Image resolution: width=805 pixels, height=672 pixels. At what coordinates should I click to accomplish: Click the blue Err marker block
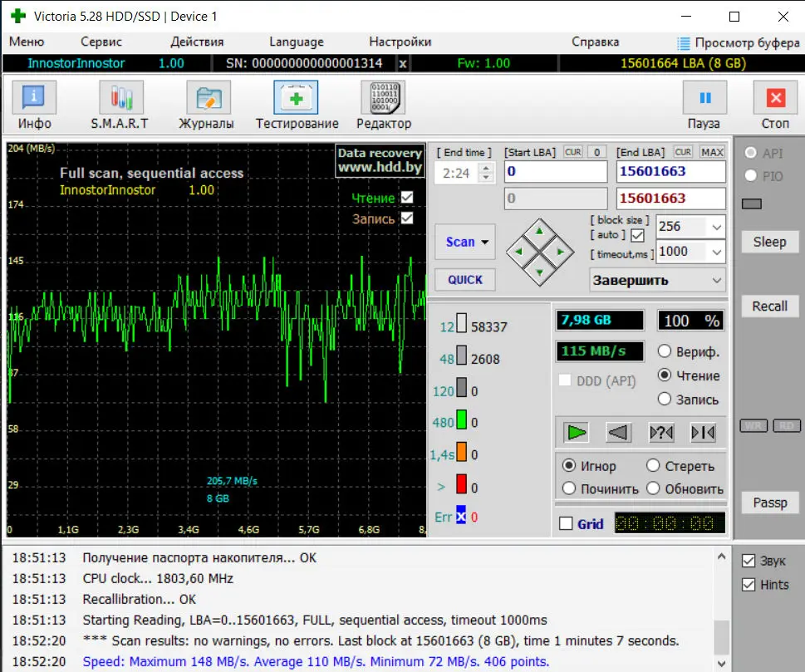pyautogui.click(x=461, y=515)
